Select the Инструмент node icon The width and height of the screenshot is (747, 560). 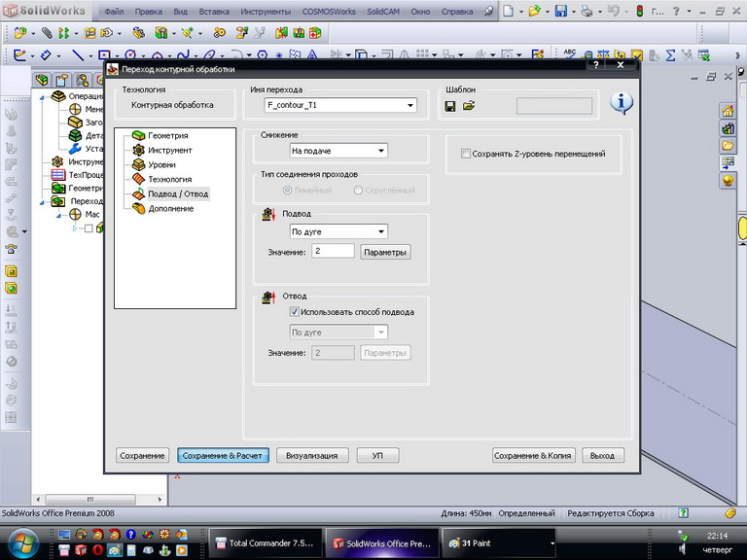click(x=138, y=150)
